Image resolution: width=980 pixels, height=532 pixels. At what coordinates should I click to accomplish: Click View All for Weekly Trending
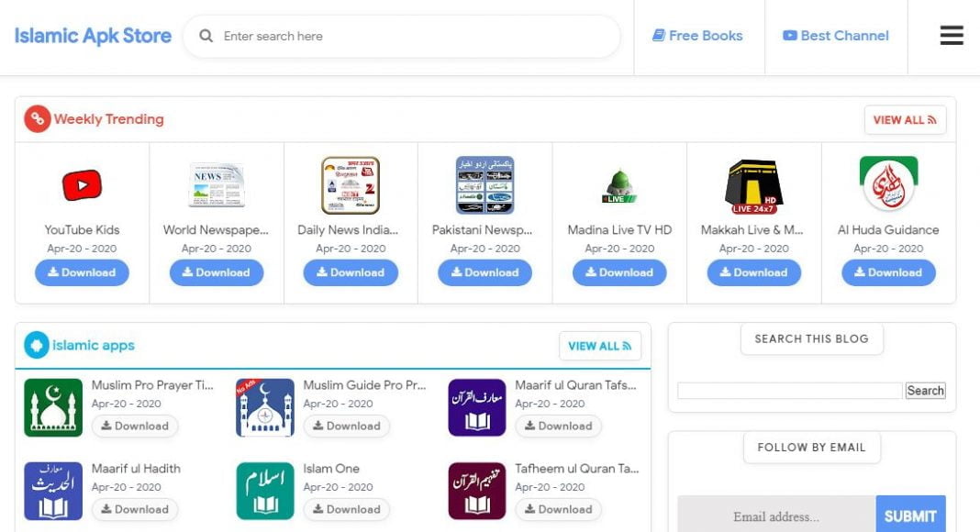point(905,120)
